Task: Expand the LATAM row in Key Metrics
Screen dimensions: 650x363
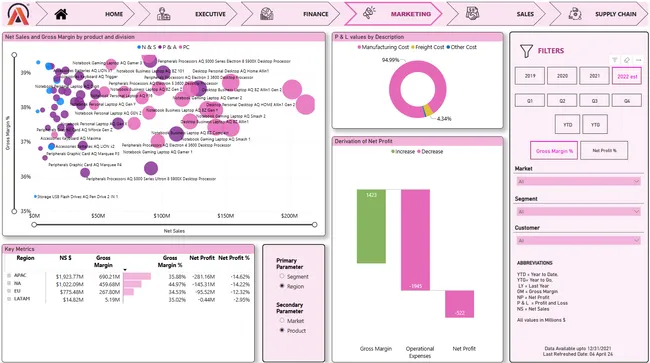Action: [9, 299]
